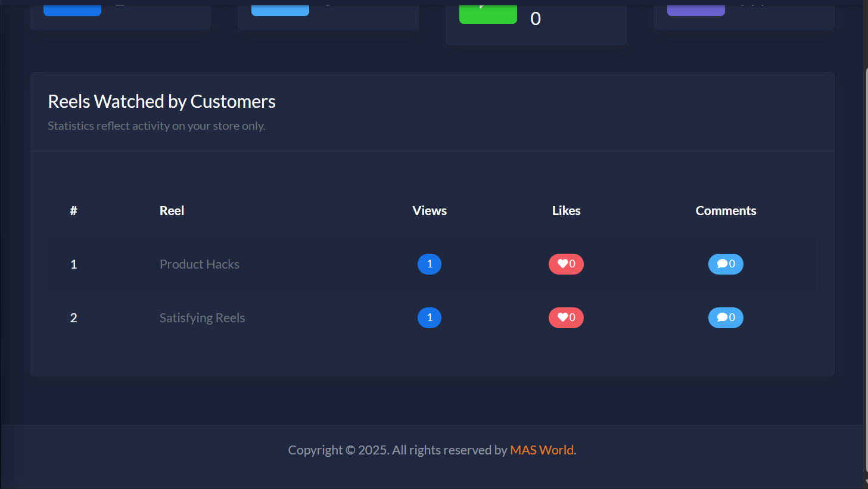Click the heart icon for Product Hacks likes

[562, 264]
